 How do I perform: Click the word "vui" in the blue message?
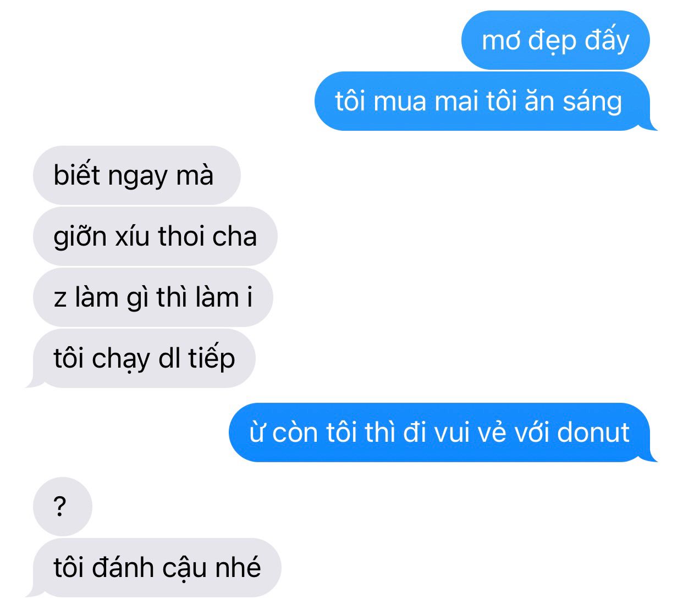click(451, 432)
